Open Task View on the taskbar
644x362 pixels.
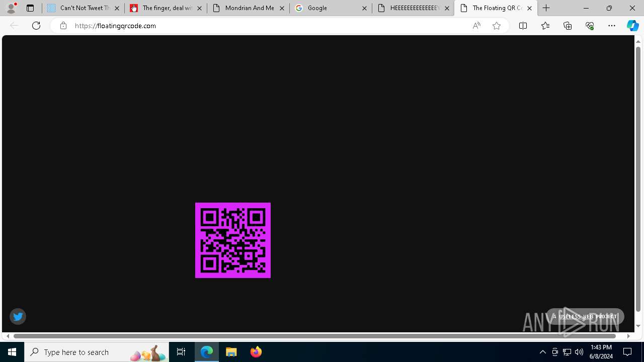coord(181,352)
